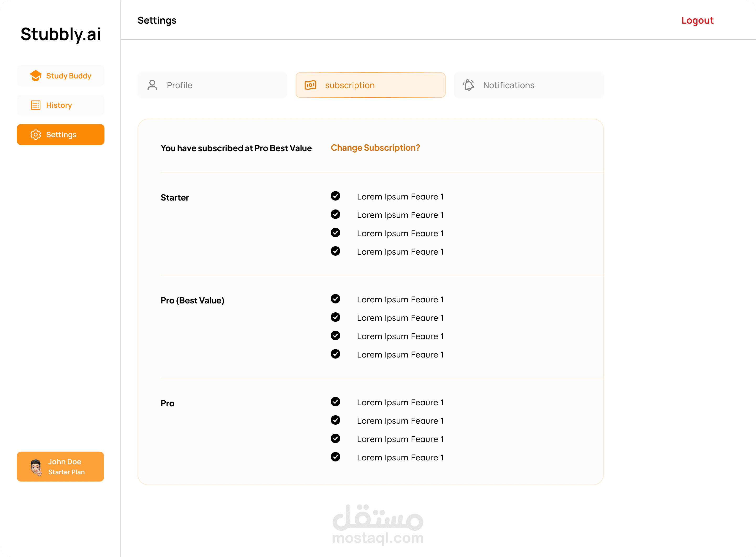The width and height of the screenshot is (756, 557).
Task: Click the Settings gear icon
Action: (x=35, y=135)
